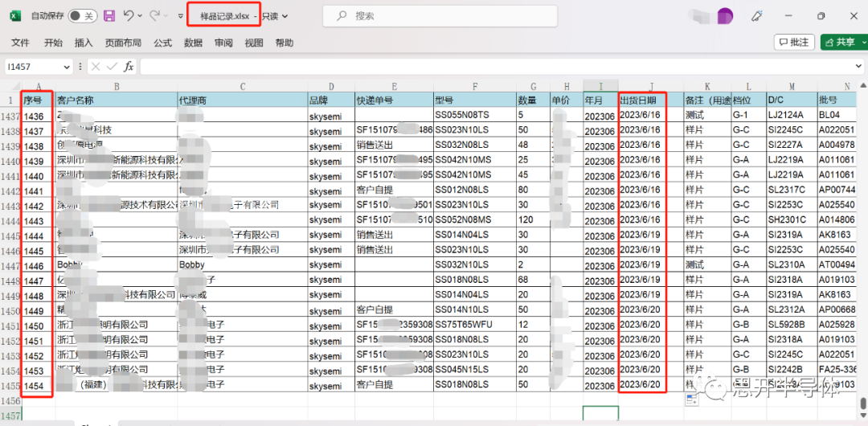Click the 批注 comments button

(x=794, y=42)
